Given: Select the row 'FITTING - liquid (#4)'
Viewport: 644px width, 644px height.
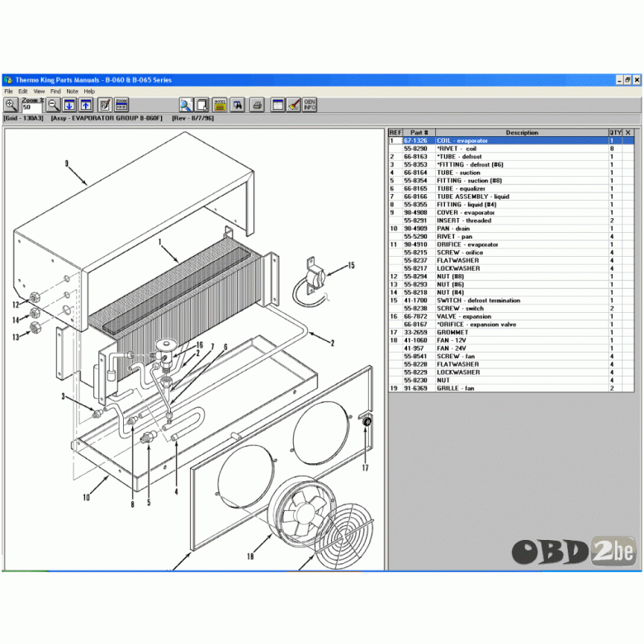Looking at the screenshot, I should (x=511, y=205).
